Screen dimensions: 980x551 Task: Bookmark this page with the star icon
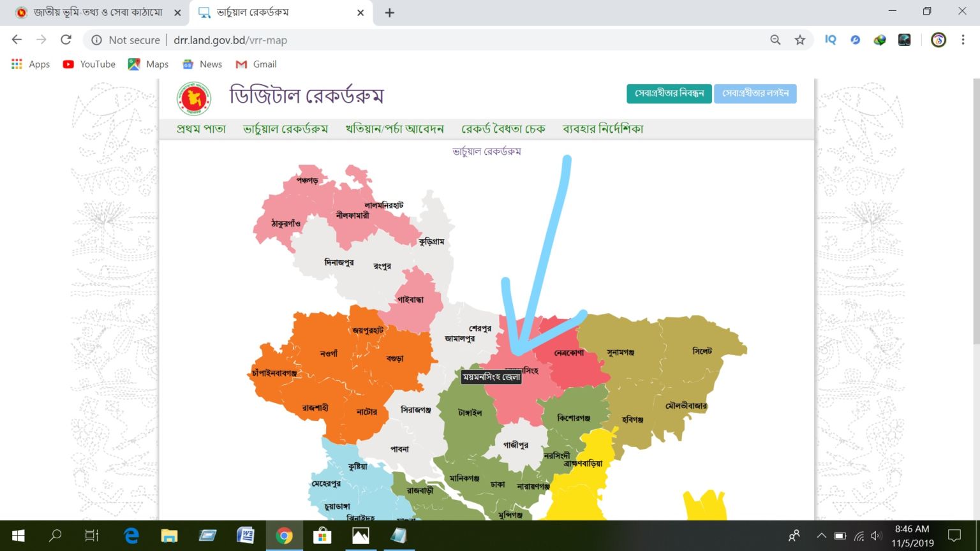point(799,40)
